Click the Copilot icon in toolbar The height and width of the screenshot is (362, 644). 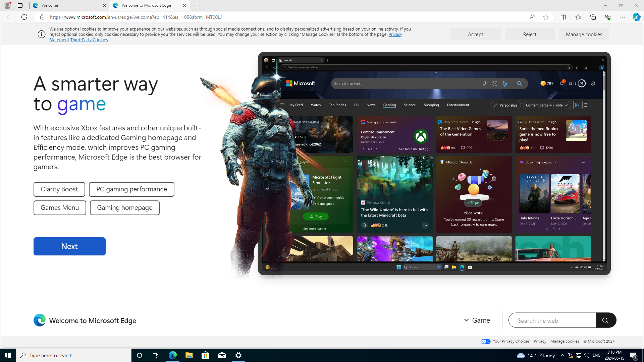636,17
